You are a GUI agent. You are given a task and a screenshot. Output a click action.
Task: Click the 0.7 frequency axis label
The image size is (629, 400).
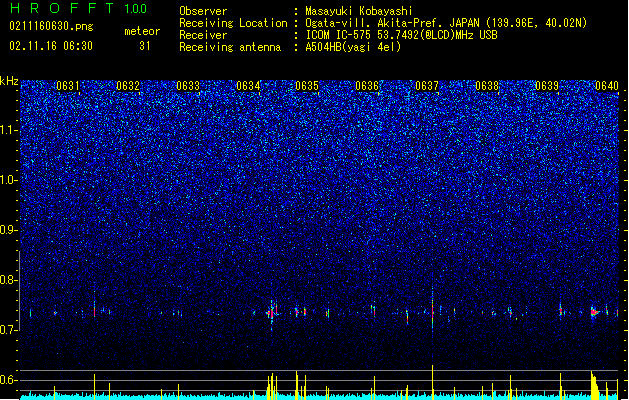click(8, 330)
